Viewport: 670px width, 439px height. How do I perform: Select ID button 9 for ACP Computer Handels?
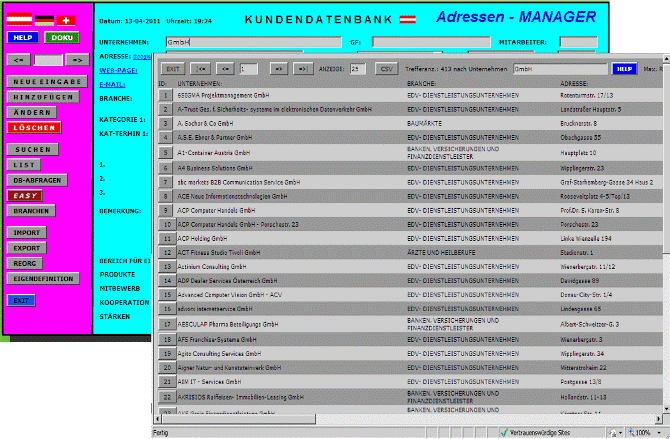pyautogui.click(x=167, y=210)
